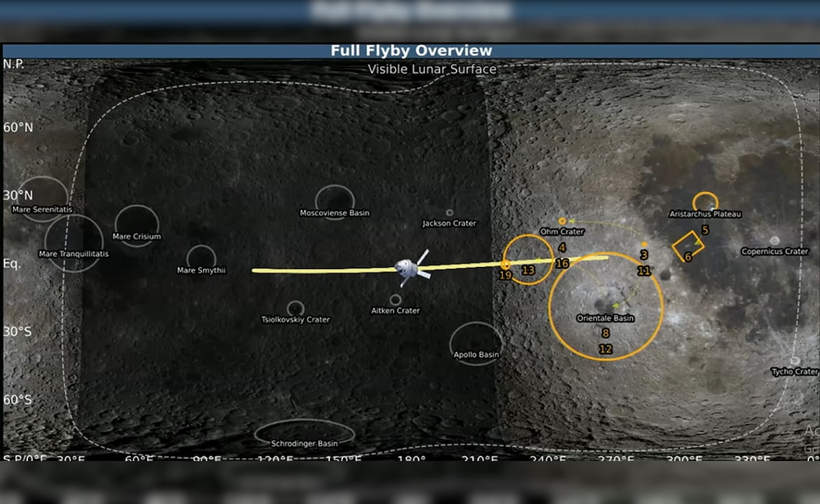The height and width of the screenshot is (504, 820).
Task: Click the Orientale Basin label
Action: pyautogui.click(x=605, y=318)
